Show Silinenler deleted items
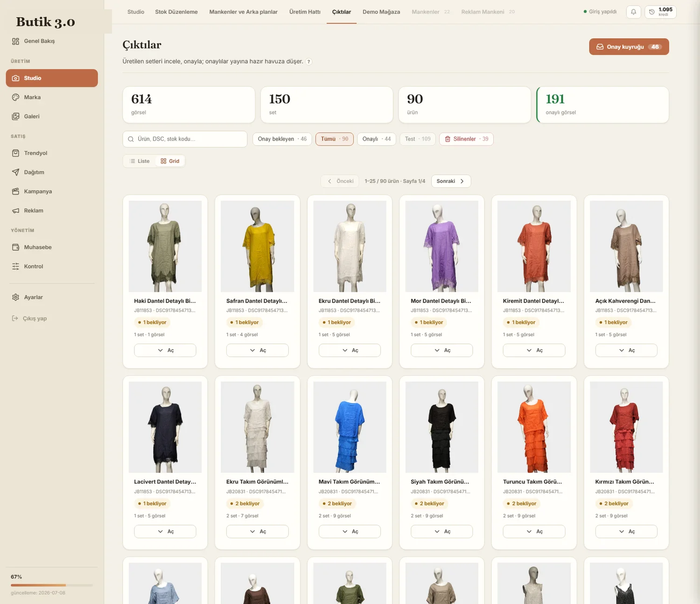Viewport: 700px width, 604px height. pos(466,139)
